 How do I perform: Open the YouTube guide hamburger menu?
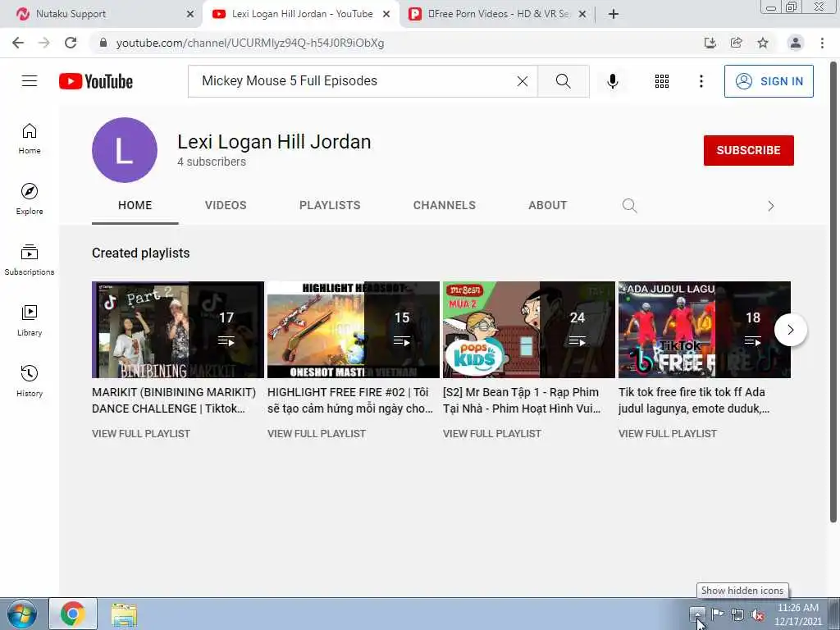(x=30, y=81)
